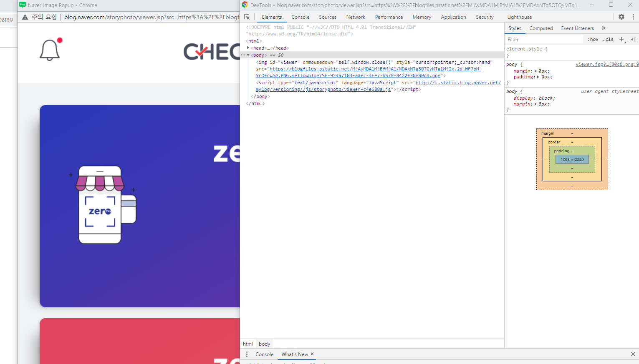
Task: Close the What's New drawer tab
Action: pos(312,354)
